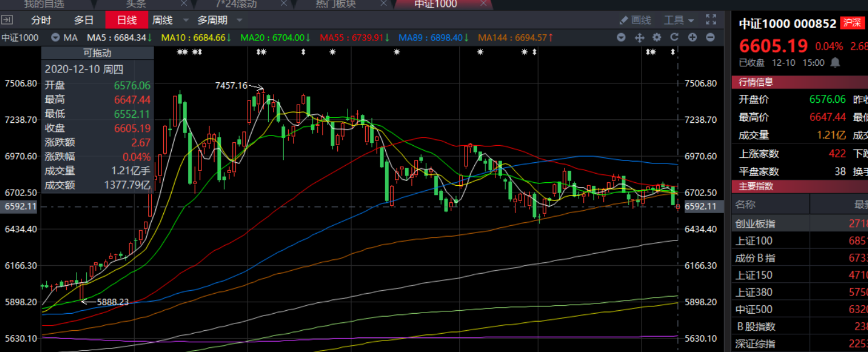This screenshot has height=352, width=868.
Task: Click the MA5 : 6684.34 indicator label
Action: 119,38
